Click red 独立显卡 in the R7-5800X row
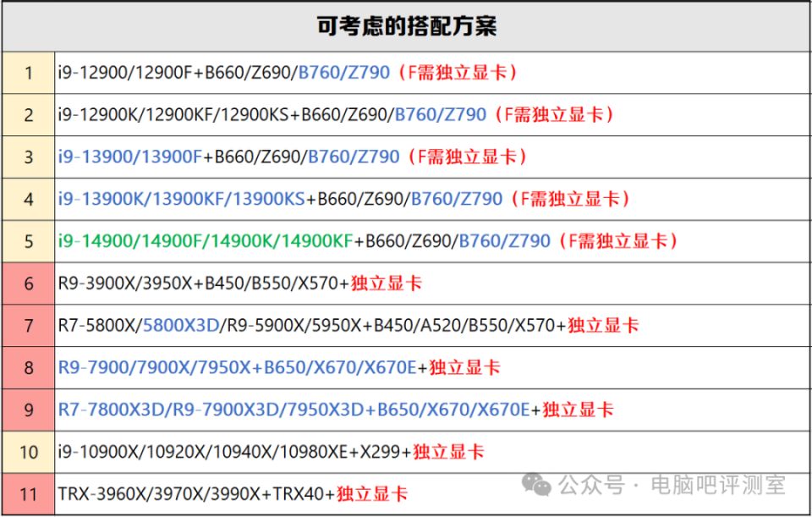 pyautogui.click(x=603, y=325)
